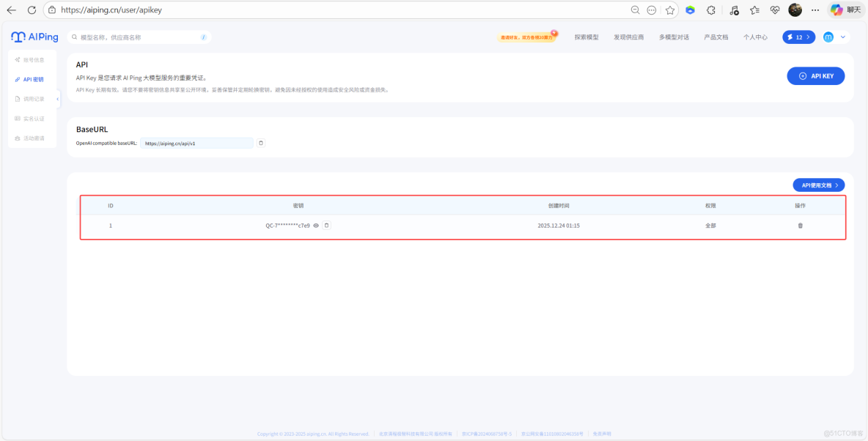
Task: Collapse the sidebar with the chevron
Action: 58,98
